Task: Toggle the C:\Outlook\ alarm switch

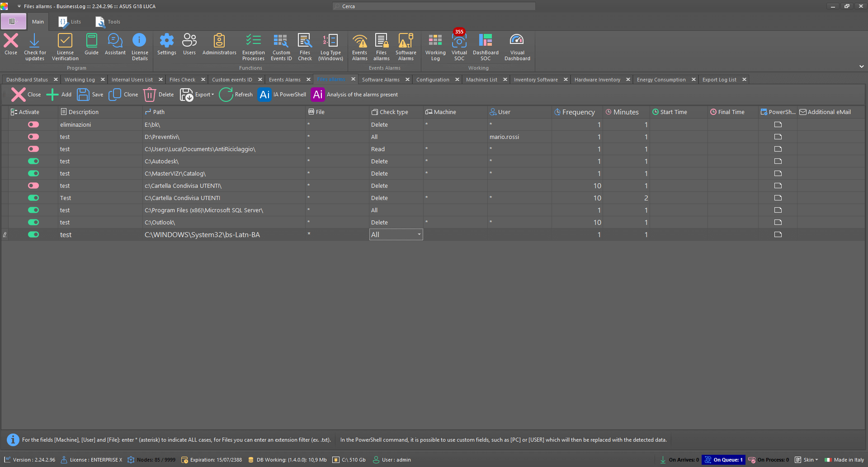Action: coord(33,222)
